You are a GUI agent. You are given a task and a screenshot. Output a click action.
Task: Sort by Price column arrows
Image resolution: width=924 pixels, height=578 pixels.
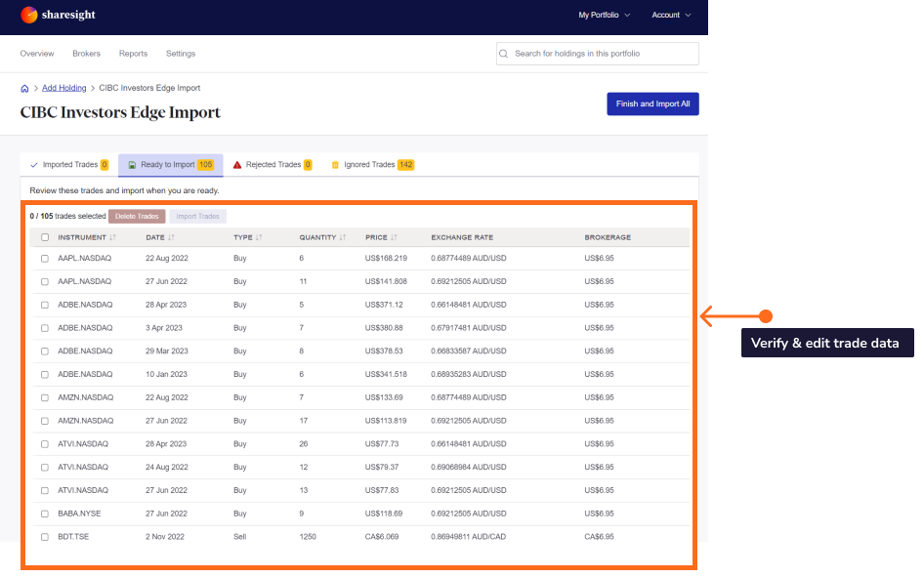click(x=394, y=237)
